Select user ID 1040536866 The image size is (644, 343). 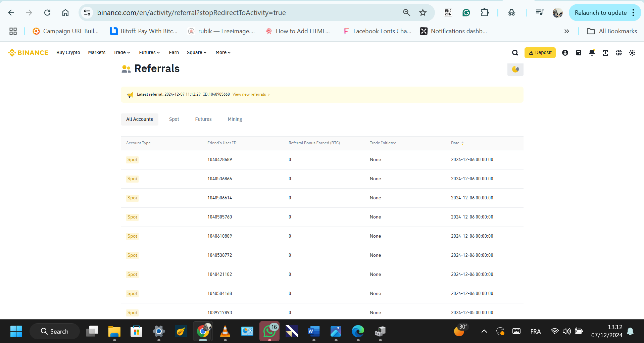(x=219, y=179)
